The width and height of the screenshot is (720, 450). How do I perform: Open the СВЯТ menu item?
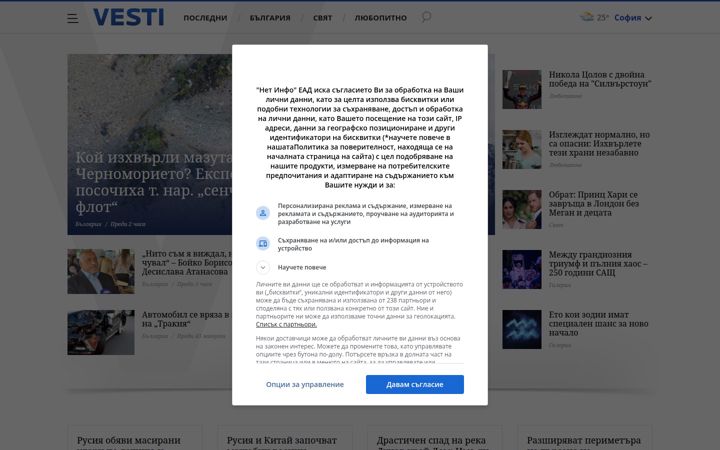pos(322,18)
